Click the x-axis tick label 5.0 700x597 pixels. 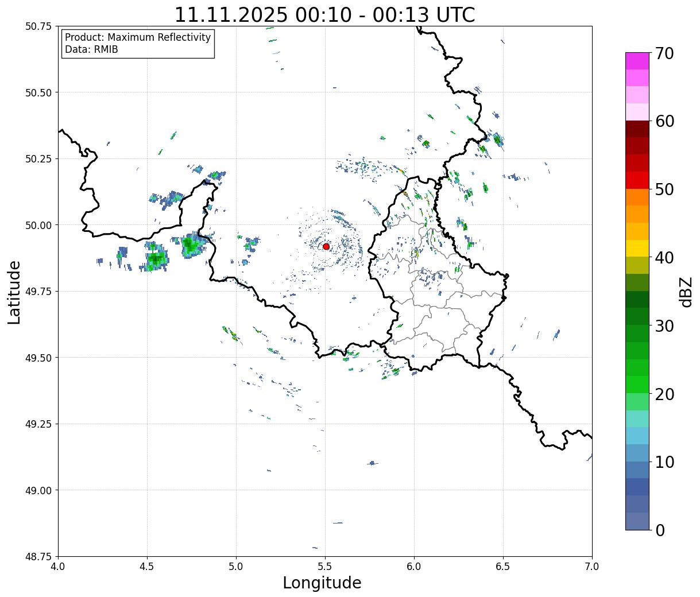click(236, 567)
